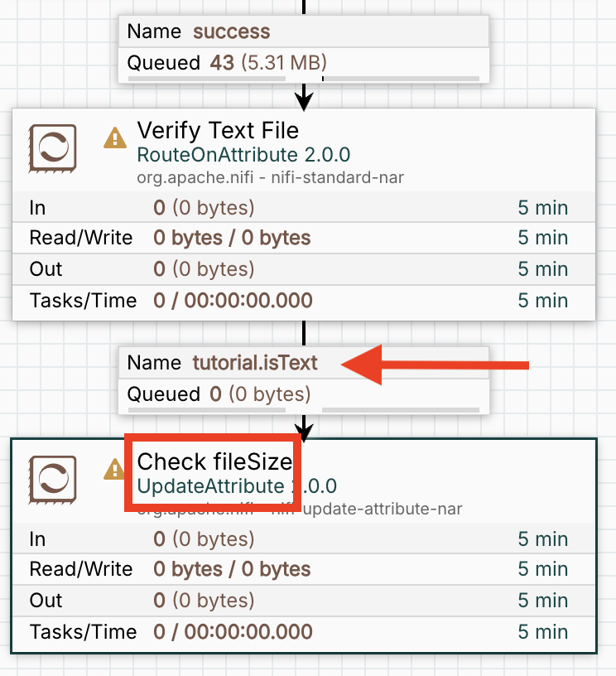Click Queued 0 count on tutorial.isText connection
This screenshot has height=676, width=616.
point(215,394)
